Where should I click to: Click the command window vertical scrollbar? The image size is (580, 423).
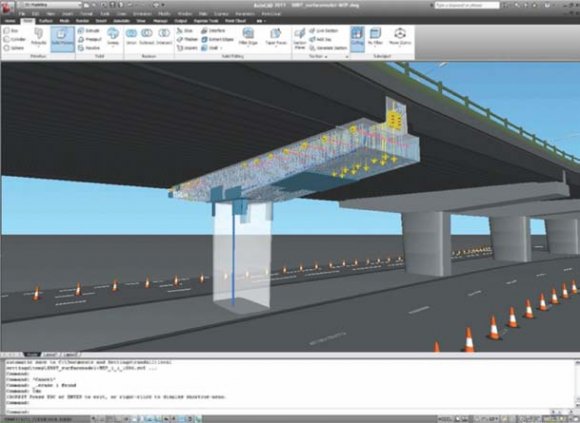pos(577,383)
